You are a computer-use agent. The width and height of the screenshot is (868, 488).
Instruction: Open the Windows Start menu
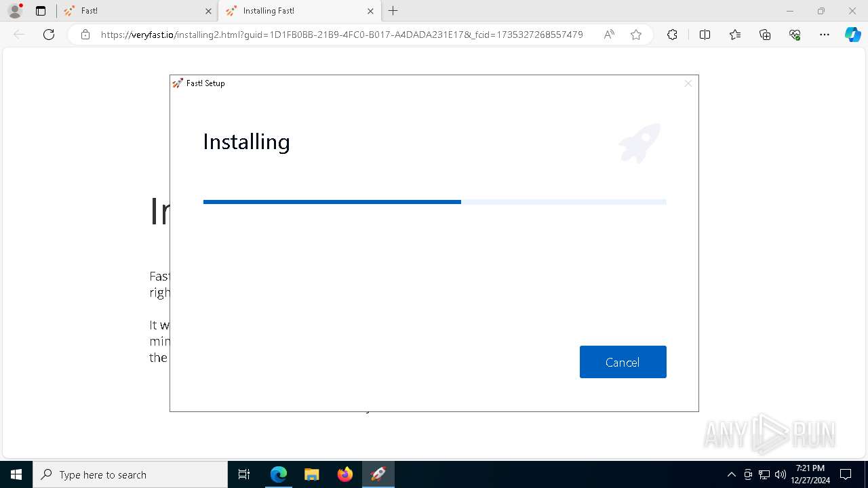pyautogui.click(x=16, y=474)
